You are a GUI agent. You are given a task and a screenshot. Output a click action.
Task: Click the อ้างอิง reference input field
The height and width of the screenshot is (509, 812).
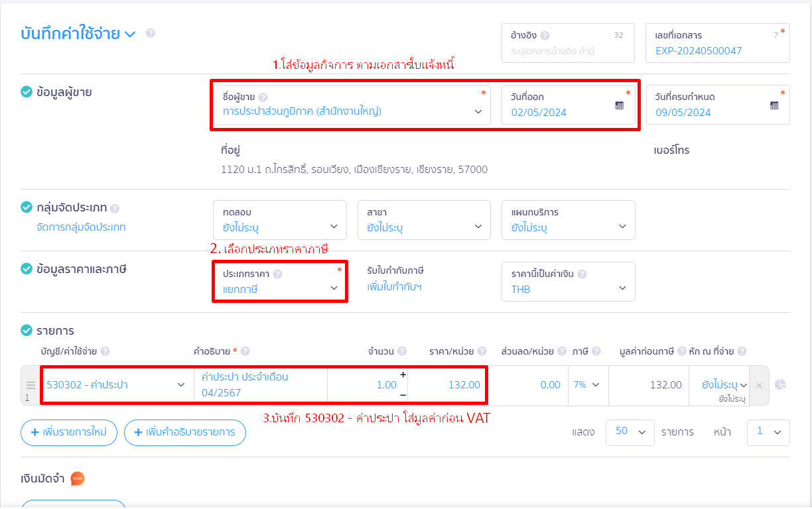(569, 43)
